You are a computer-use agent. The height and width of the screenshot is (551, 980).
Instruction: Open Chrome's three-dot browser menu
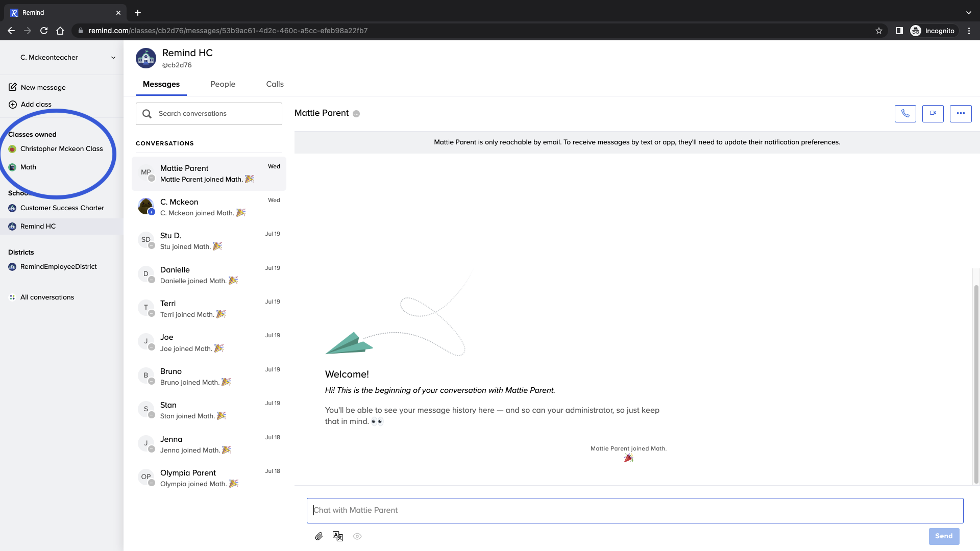969,31
